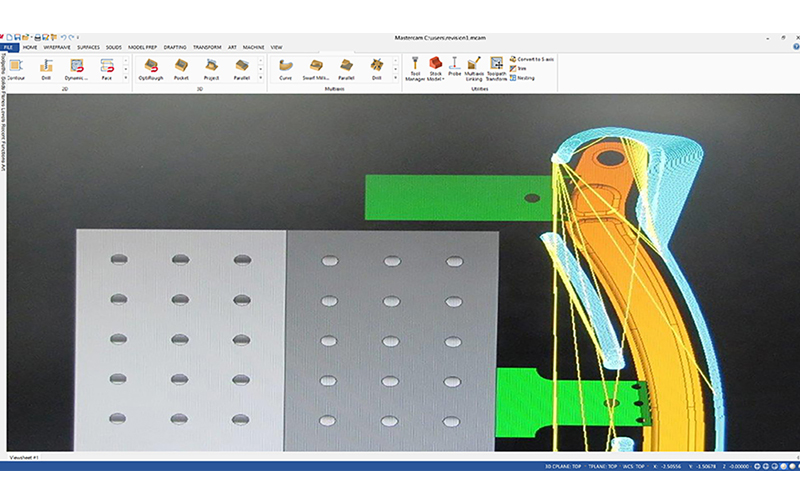Select the Multiaxis Parallel toolpath
The image size is (800, 500).
[346, 69]
